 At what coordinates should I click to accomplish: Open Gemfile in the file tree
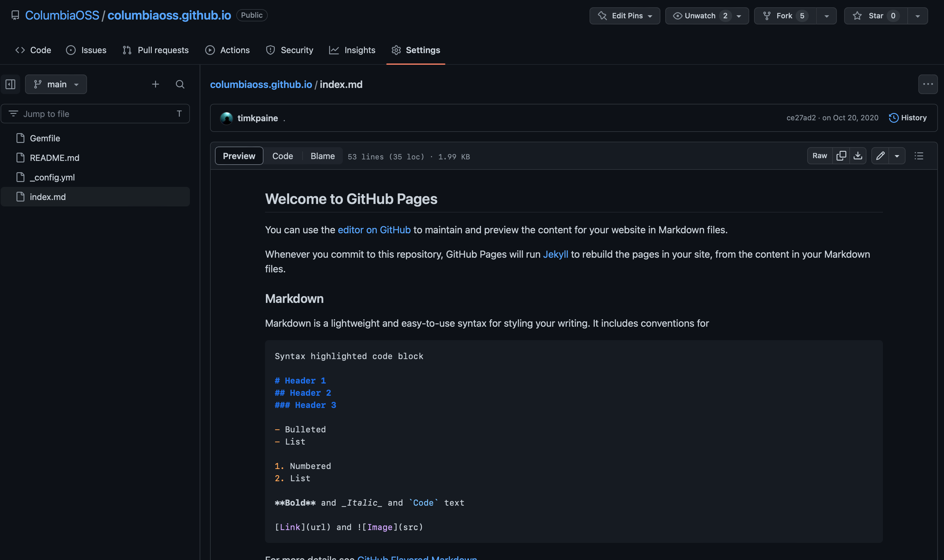point(95,138)
